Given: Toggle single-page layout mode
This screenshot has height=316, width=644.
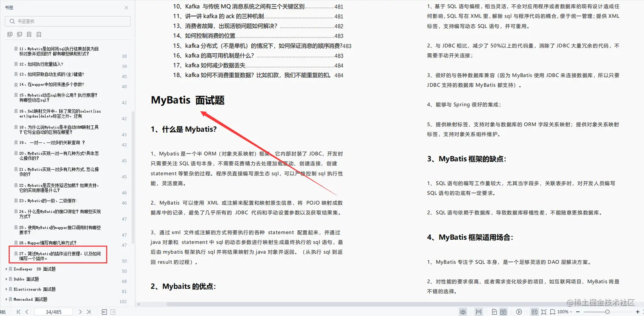Looking at the screenshot, I should click(494, 311).
